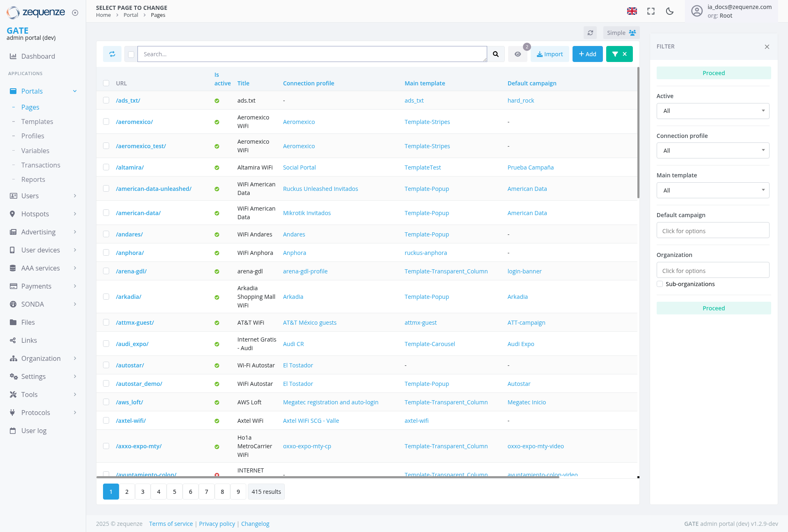Open Files in the sidebar

[x=28, y=322]
